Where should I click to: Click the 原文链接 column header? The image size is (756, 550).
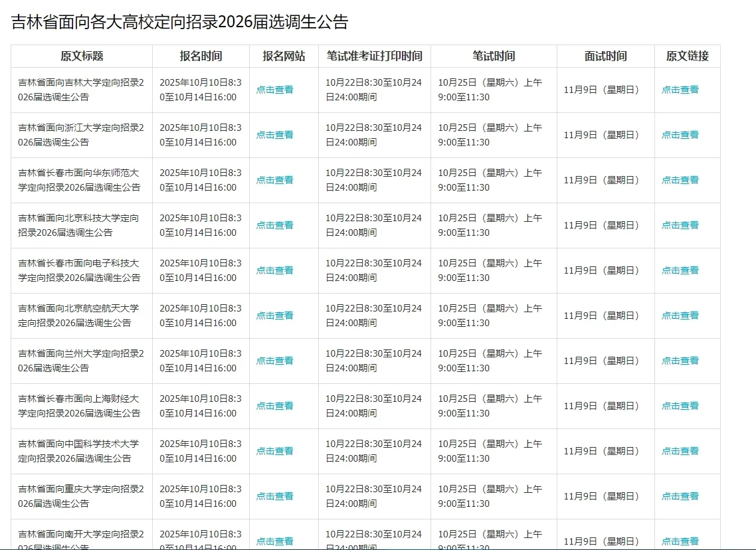pos(687,56)
